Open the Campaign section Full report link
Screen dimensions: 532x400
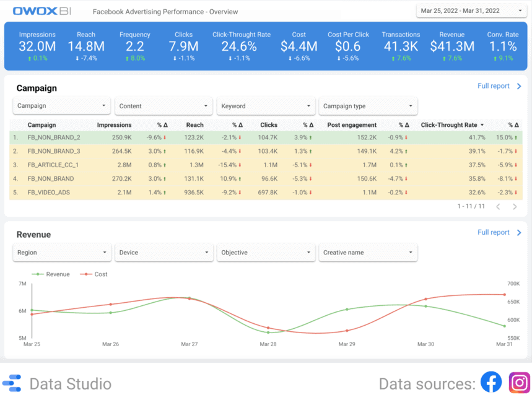pos(493,86)
